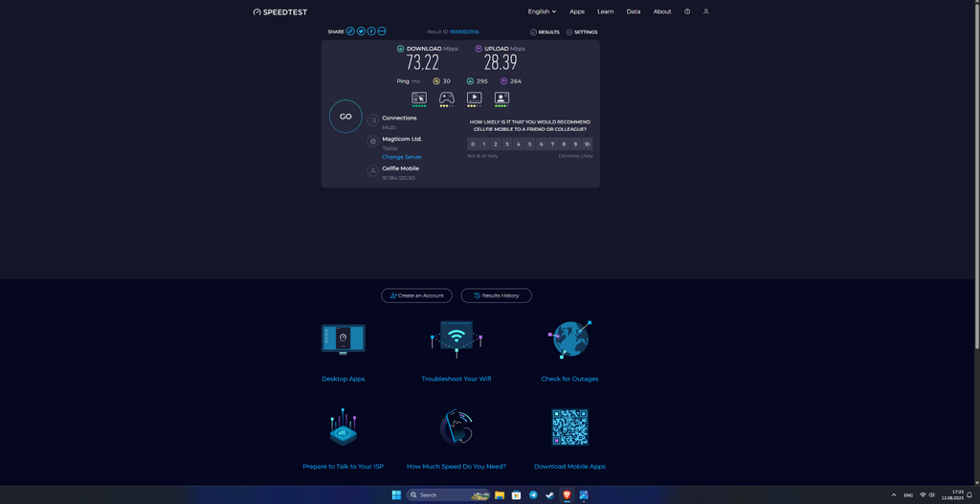Image resolution: width=980 pixels, height=504 pixels.
Task: Open Download Mobile Apps link
Action: point(570,467)
